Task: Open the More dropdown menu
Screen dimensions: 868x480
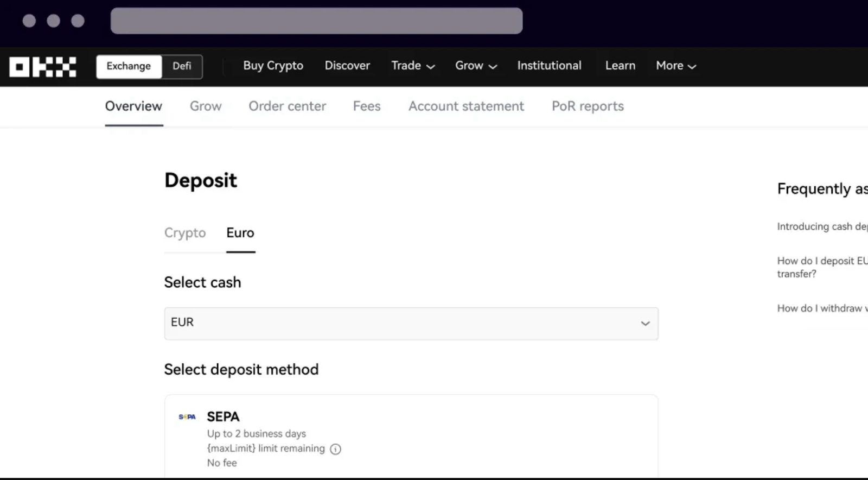Action: [675, 66]
